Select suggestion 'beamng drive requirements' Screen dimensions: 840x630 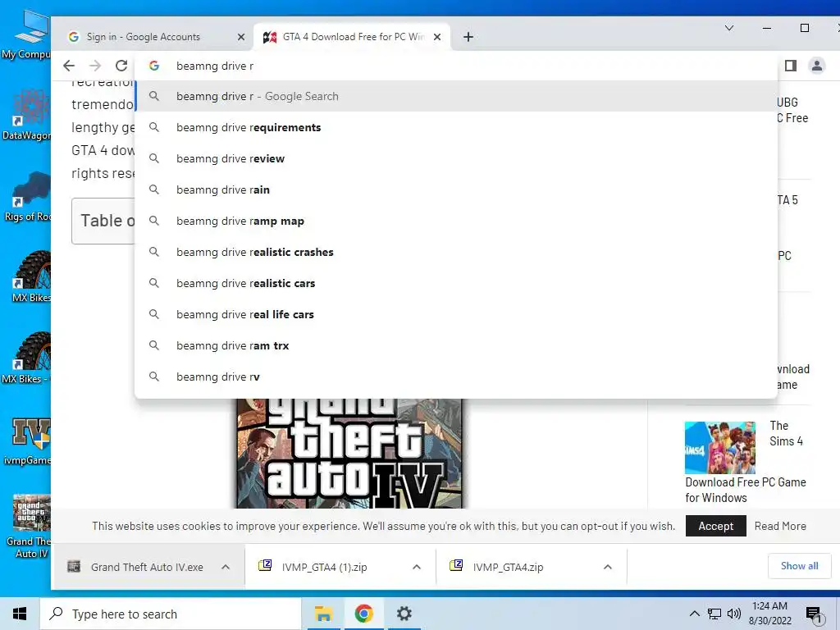coord(456,127)
